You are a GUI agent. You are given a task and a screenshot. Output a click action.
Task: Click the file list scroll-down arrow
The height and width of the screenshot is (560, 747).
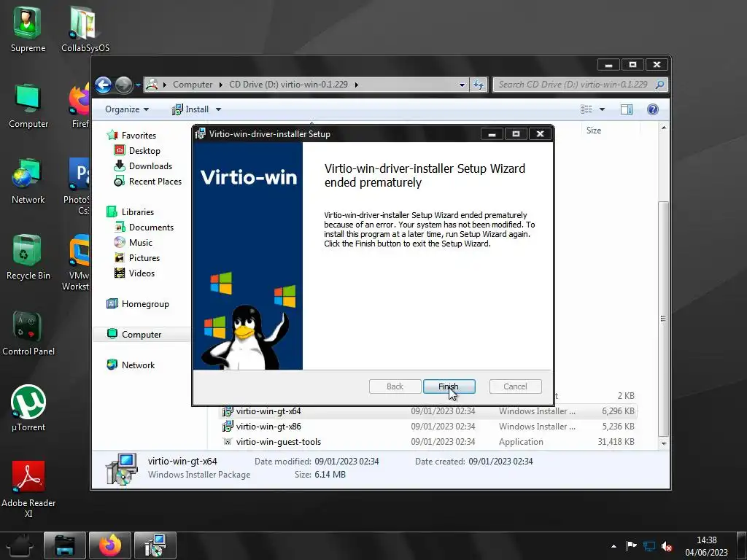(x=664, y=443)
